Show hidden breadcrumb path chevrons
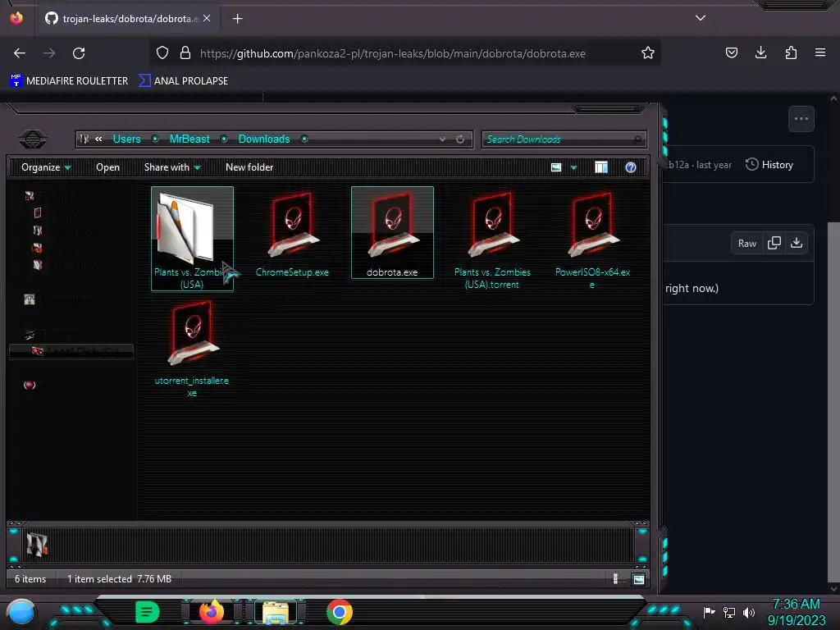 pos(98,139)
